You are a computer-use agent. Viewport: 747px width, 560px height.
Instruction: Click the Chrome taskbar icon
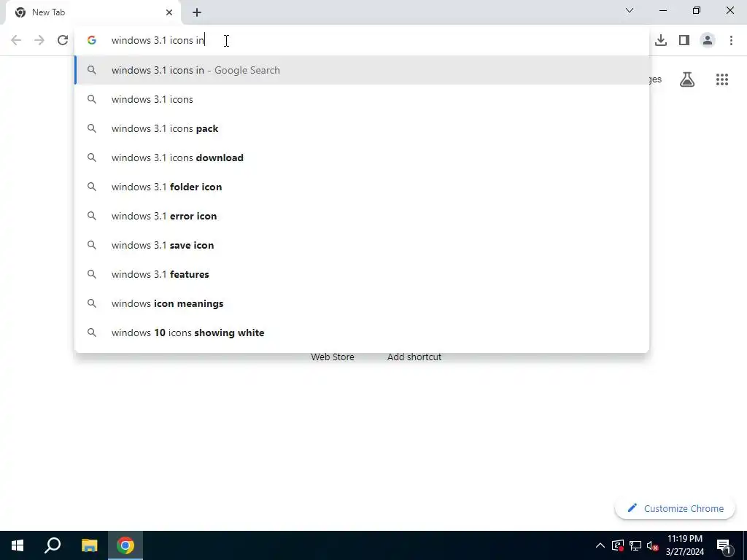tap(125, 545)
